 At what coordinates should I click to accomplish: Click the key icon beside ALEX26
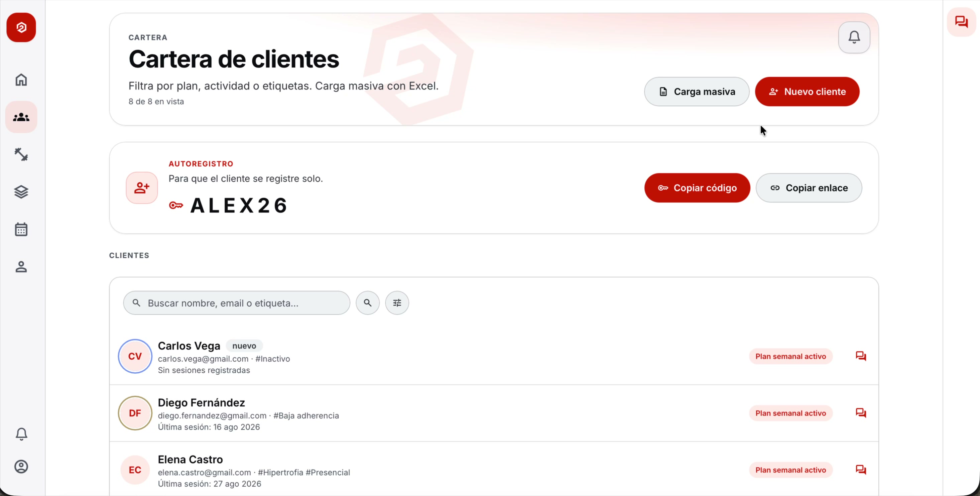tap(176, 206)
